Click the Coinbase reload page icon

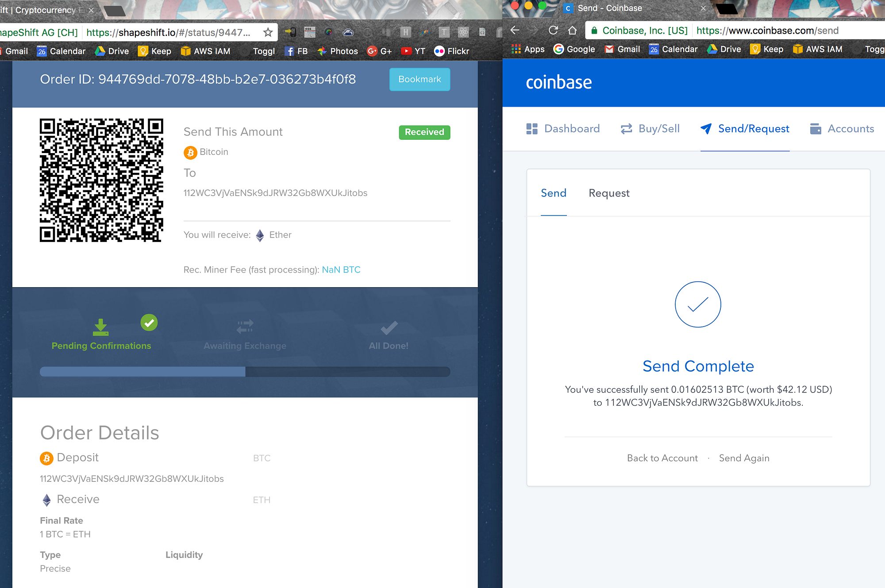[x=553, y=30]
